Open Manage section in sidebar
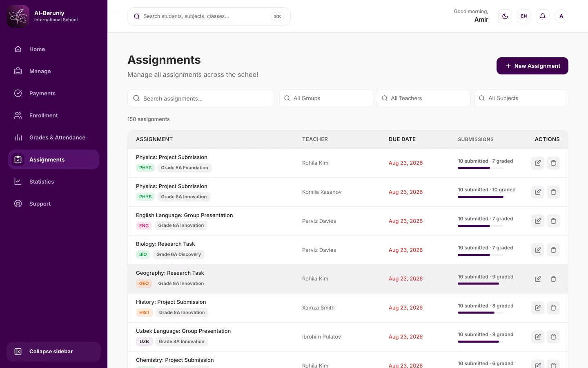588x368 pixels. (53, 71)
